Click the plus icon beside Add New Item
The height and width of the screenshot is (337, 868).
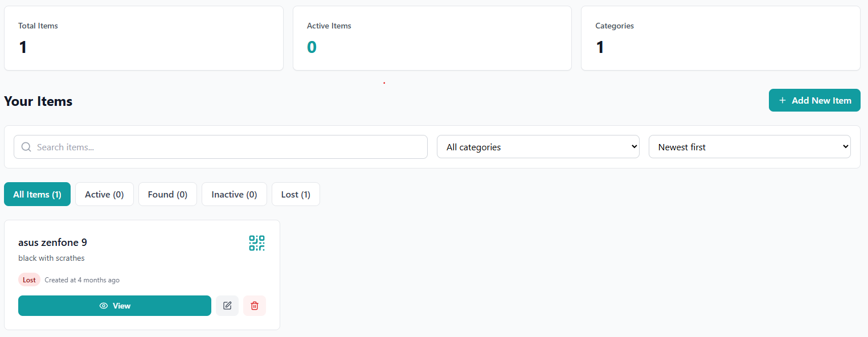(783, 100)
